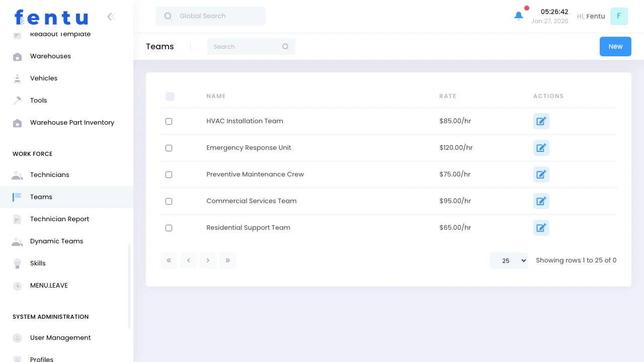This screenshot has height=362, width=644.
Task: Open the edit icon for HVAC Installation Team
Action: point(541,121)
